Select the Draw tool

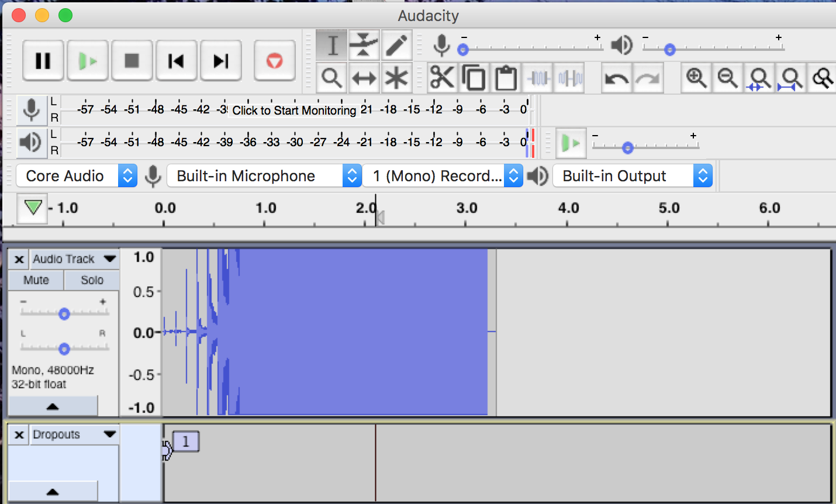396,44
